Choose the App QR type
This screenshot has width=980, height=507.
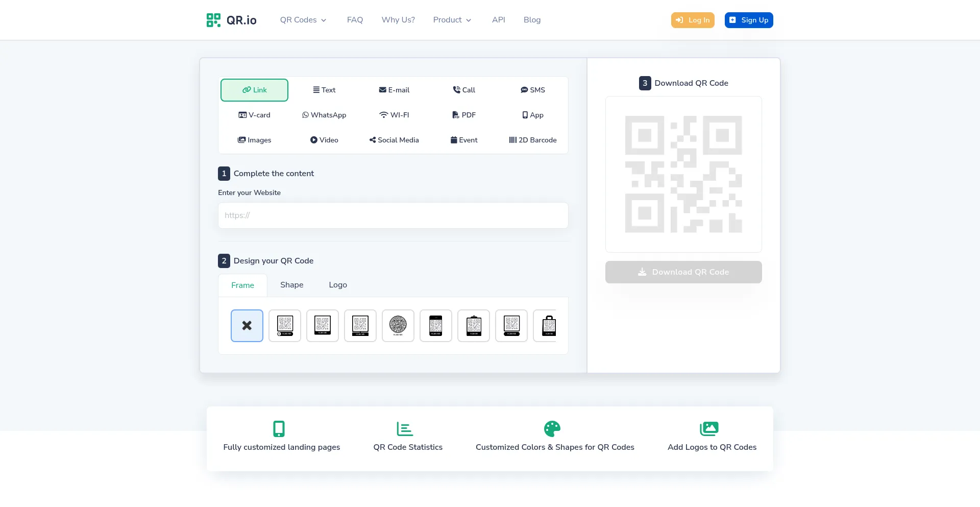pos(533,115)
